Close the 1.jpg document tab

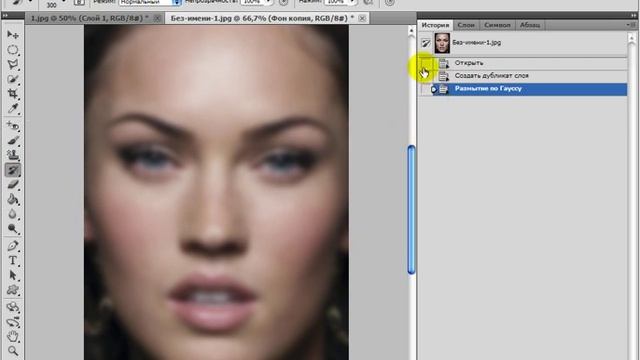click(x=157, y=18)
